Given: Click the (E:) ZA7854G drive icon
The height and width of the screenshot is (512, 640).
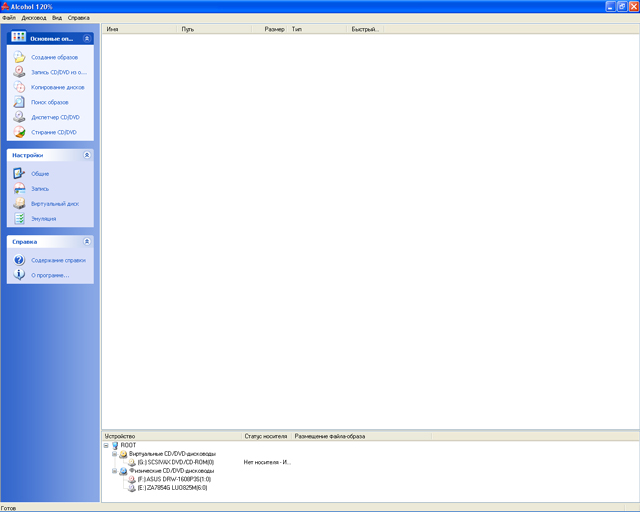Looking at the screenshot, I should pos(131,488).
